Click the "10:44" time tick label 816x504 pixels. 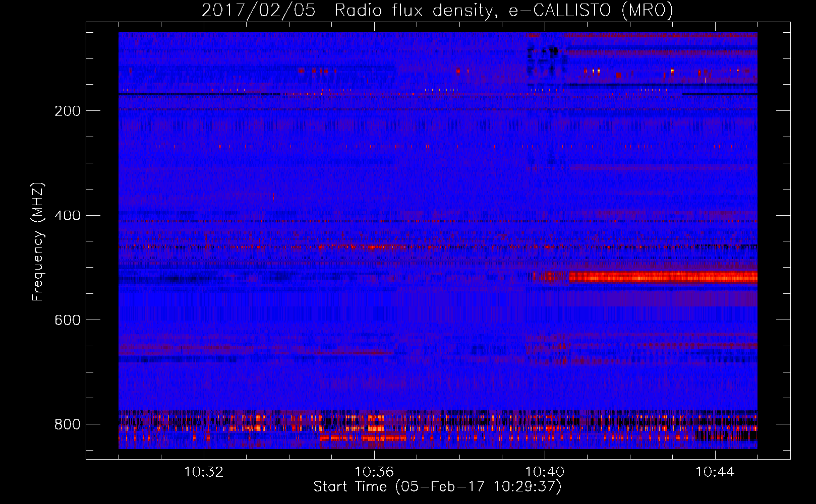[715, 472]
